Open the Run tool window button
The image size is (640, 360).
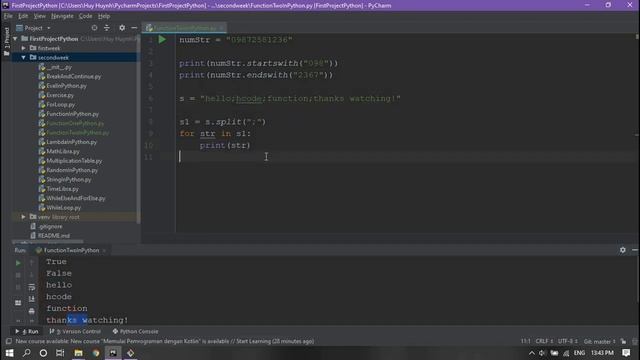(x=27, y=331)
